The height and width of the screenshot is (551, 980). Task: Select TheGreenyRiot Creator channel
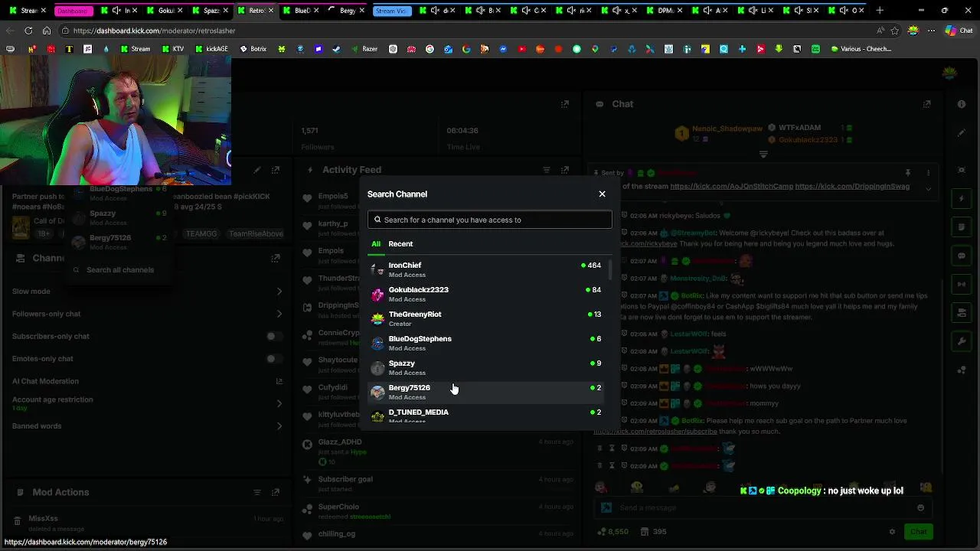point(488,318)
